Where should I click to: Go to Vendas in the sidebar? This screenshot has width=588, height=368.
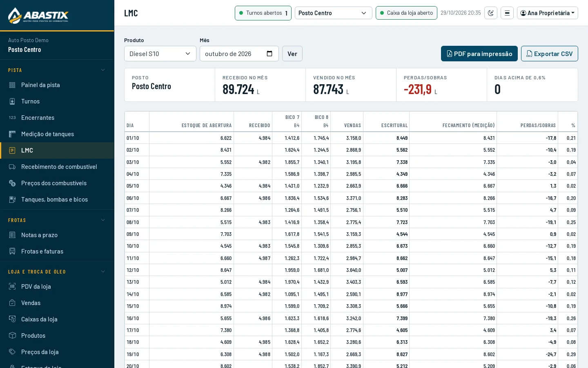[x=57, y=303]
